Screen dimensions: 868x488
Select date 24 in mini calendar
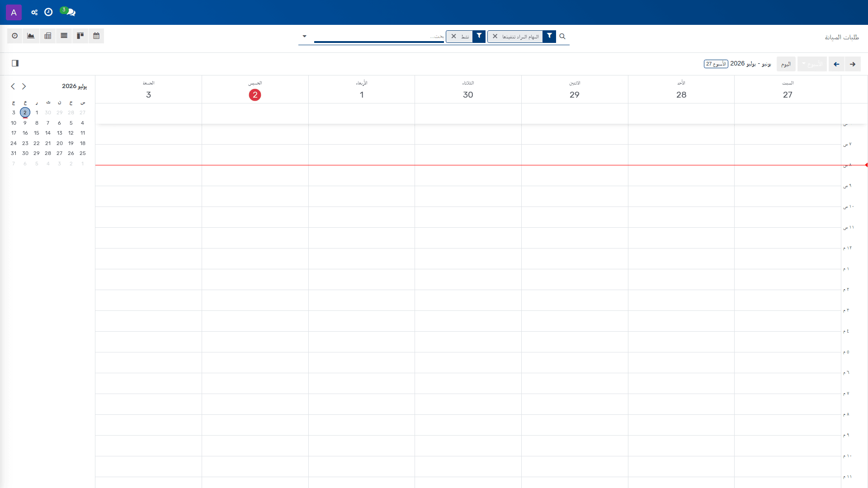coord(14,143)
